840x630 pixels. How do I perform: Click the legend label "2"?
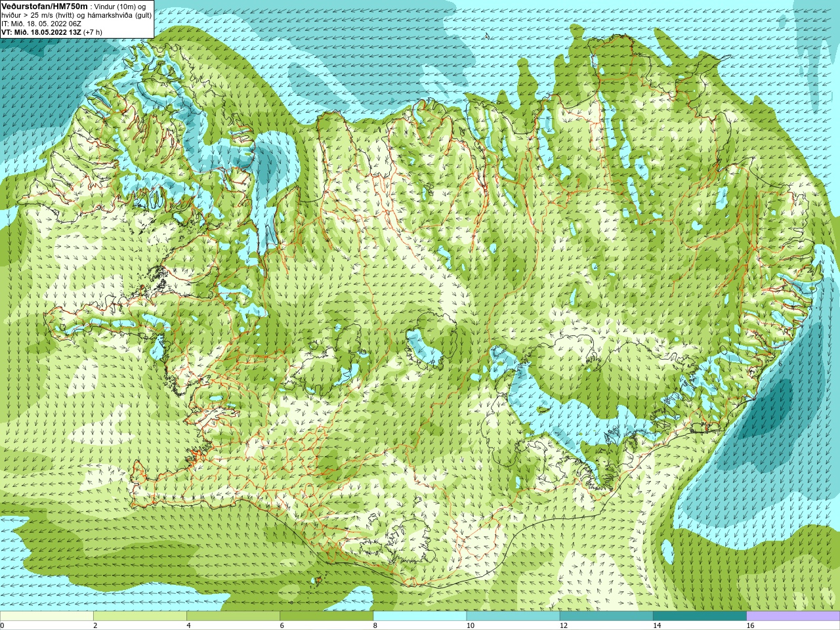pyautogui.click(x=95, y=625)
